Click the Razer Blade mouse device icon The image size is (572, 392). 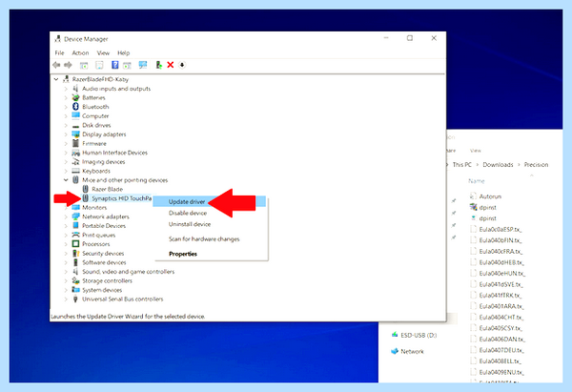(86, 189)
